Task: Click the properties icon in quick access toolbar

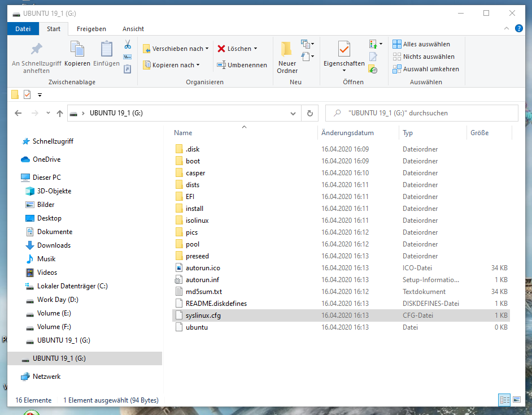Action: coord(27,95)
